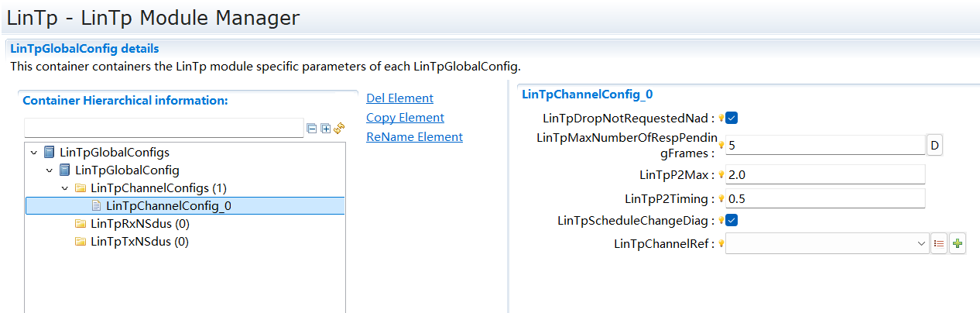This screenshot has width=980, height=313.
Task: Click the lightbulb hint next to LinTpP2Timing
Action: click(x=721, y=198)
